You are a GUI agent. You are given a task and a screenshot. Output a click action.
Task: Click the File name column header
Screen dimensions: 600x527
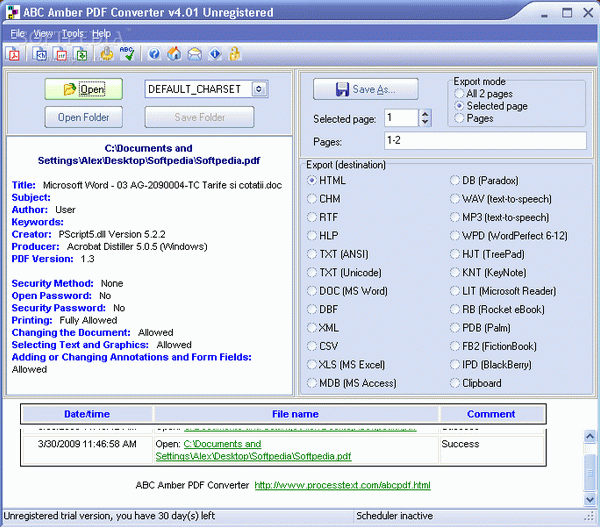coord(295,414)
